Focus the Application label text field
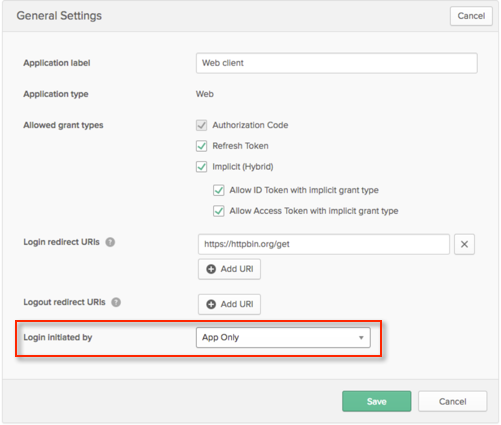The height and width of the screenshot is (425, 501). [337, 63]
